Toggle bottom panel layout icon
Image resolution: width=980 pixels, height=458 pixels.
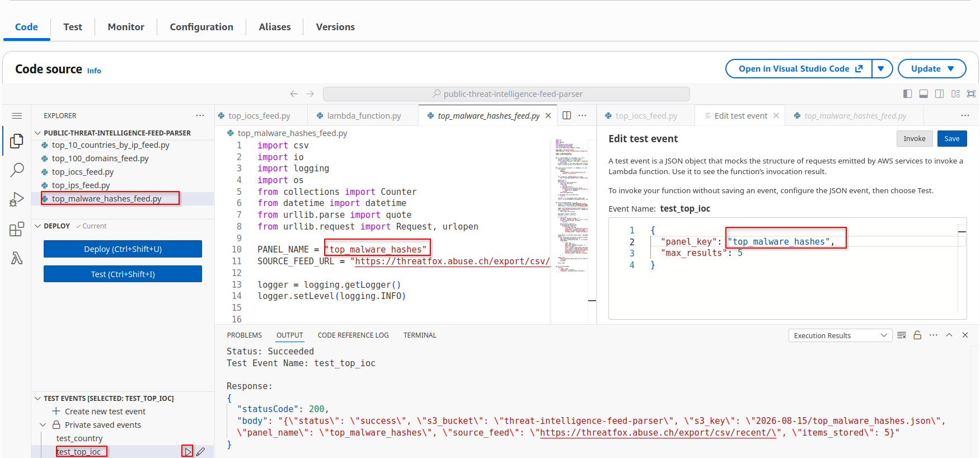pyautogui.click(x=923, y=94)
